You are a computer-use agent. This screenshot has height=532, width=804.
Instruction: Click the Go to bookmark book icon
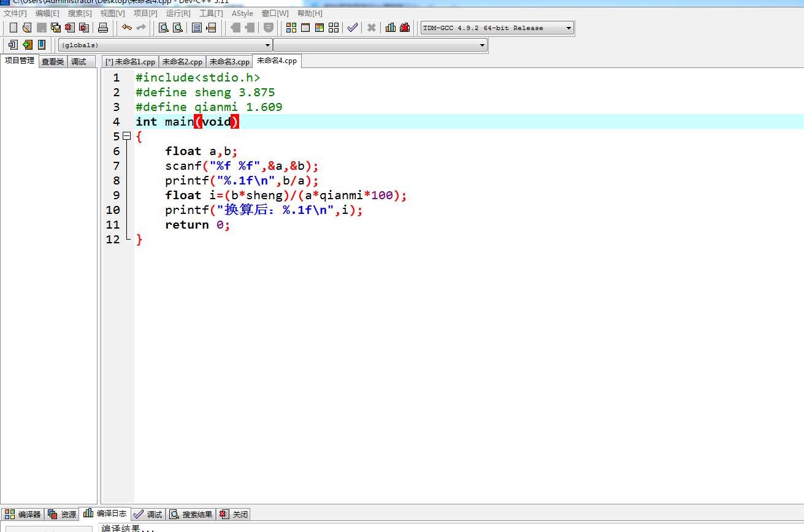[x=42, y=45]
